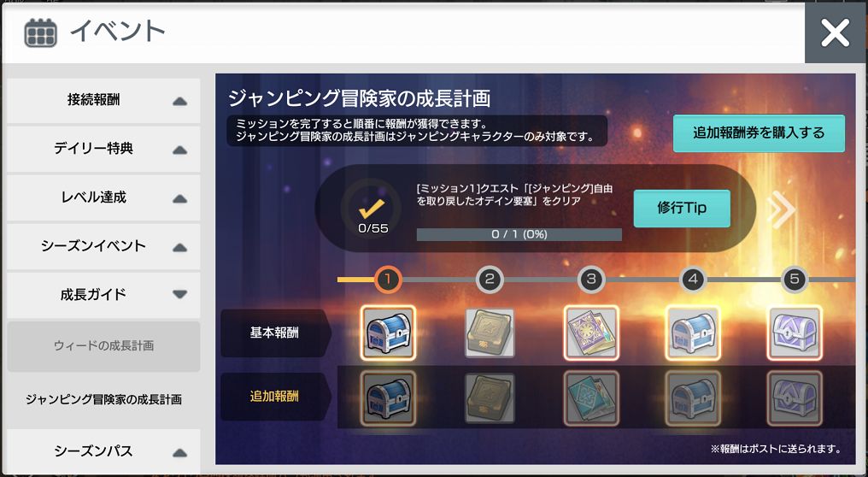Image resolution: width=868 pixels, height=477 pixels.
Task: Open the ウィードの成長計画 submenu item
Action: click(x=103, y=346)
